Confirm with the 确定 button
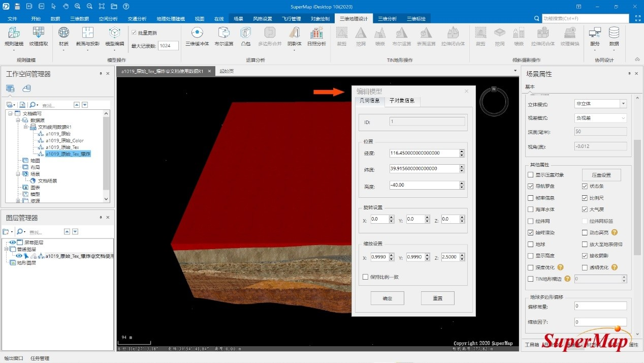 (387, 298)
